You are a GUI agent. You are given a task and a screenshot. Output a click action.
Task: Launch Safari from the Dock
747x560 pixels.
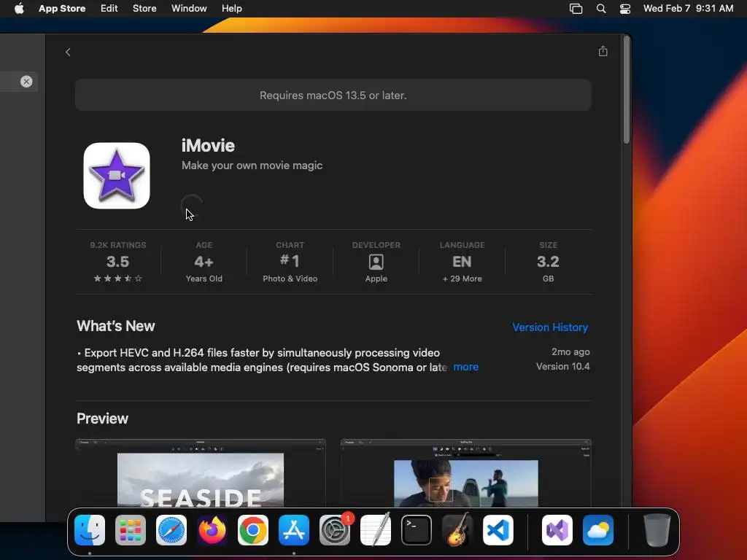coord(171,530)
